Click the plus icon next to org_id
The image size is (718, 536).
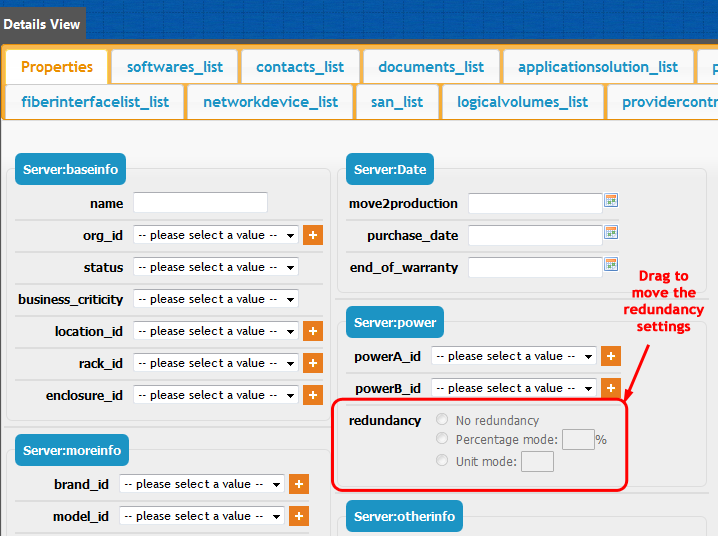[x=313, y=235]
